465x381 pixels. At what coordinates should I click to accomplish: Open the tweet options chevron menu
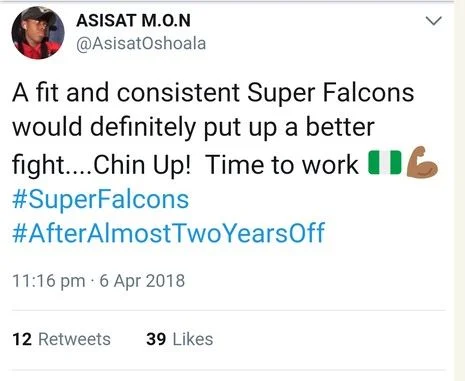[x=434, y=21]
